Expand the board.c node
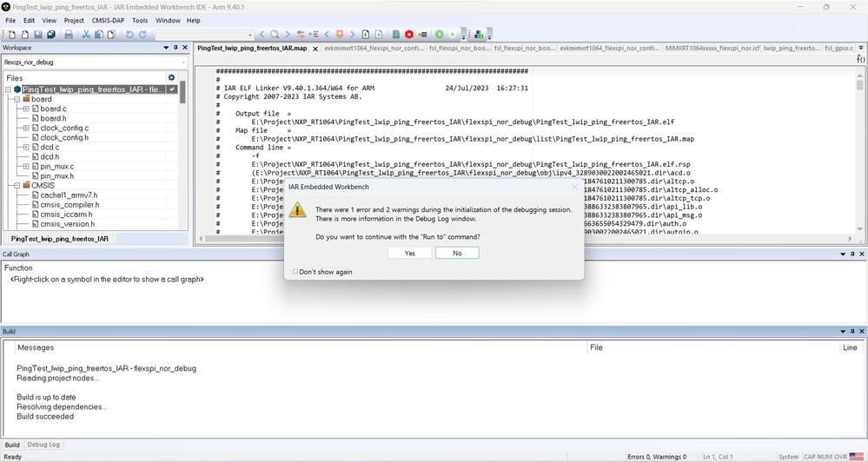The height and width of the screenshot is (462, 868). coord(26,109)
